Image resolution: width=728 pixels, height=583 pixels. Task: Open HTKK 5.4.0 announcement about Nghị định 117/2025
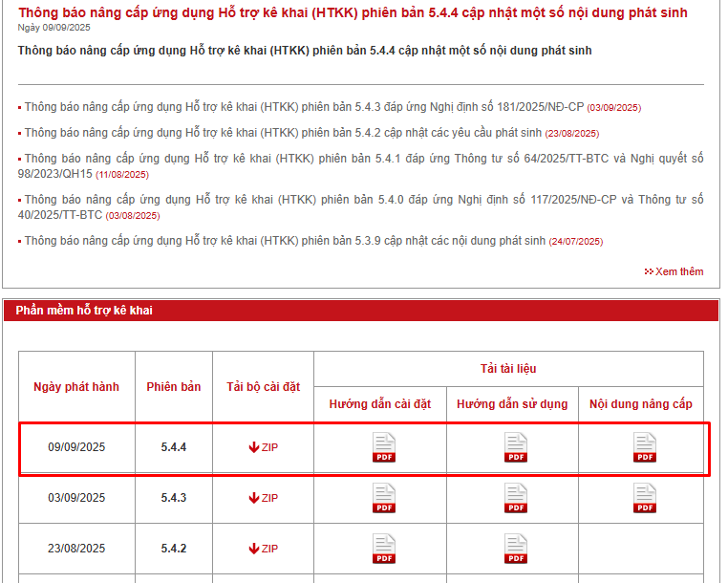[x=361, y=206]
